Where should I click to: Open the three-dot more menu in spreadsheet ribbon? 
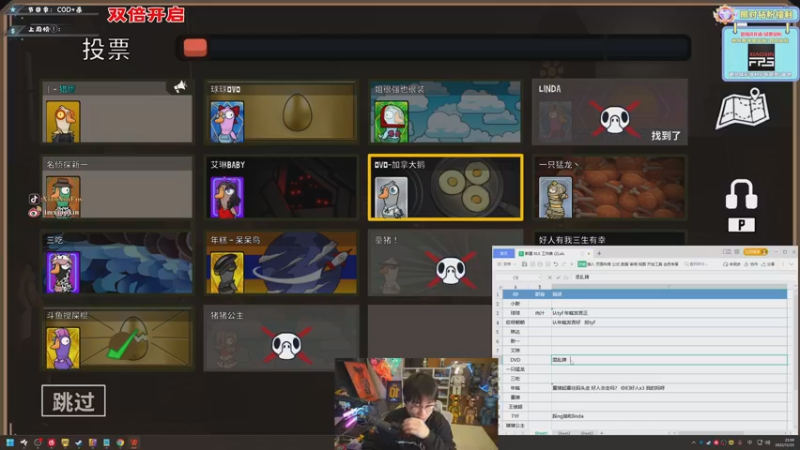coord(783,264)
